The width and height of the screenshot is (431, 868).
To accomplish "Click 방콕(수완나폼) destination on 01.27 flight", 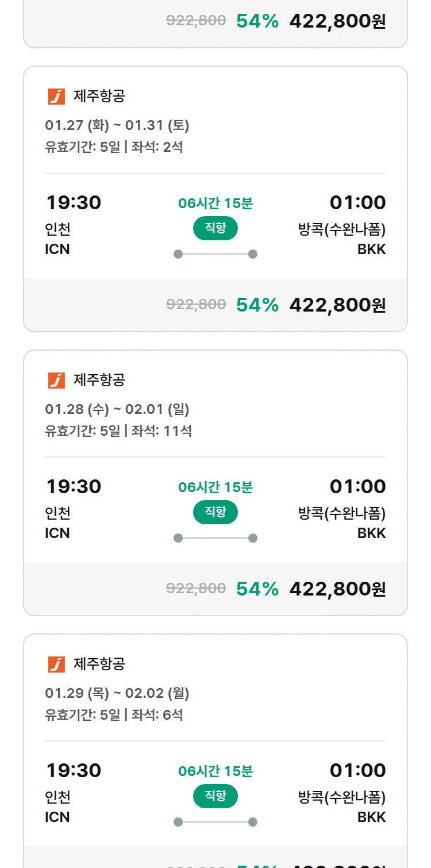I will pos(341,230).
